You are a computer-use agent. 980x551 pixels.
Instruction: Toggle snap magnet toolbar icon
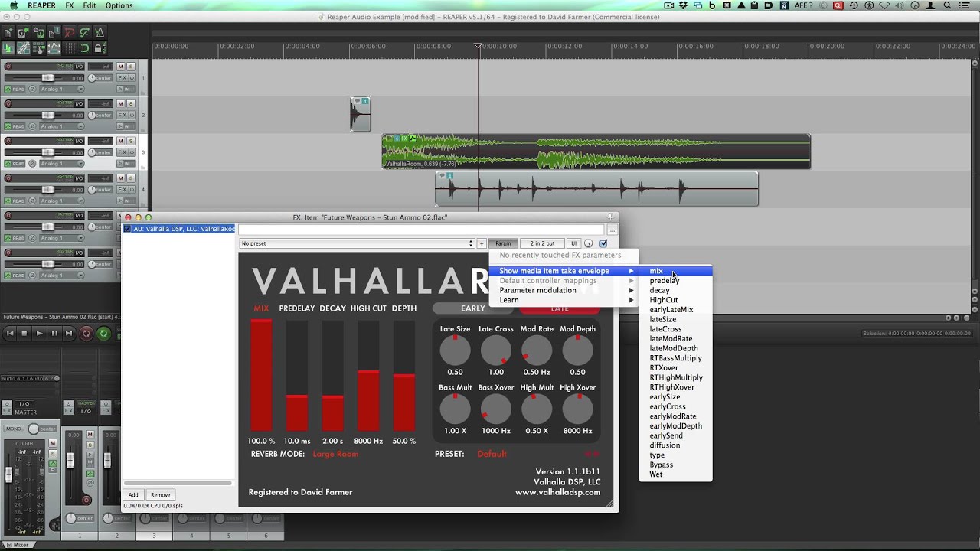tap(85, 48)
